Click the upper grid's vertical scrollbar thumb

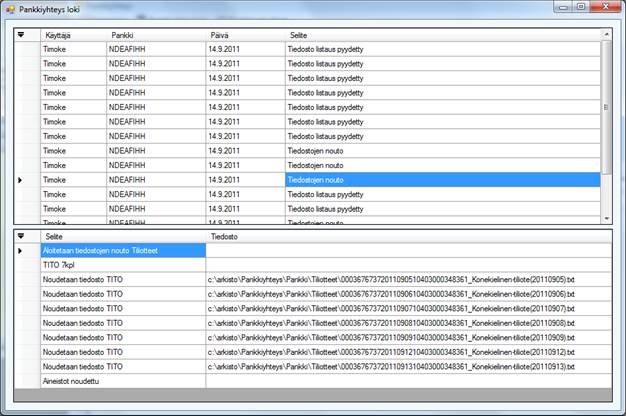605,106
